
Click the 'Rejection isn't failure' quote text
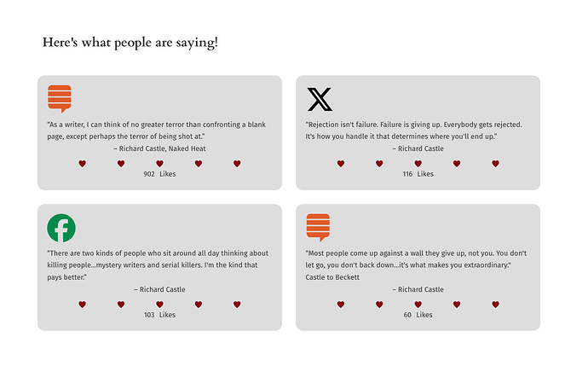[413, 131]
